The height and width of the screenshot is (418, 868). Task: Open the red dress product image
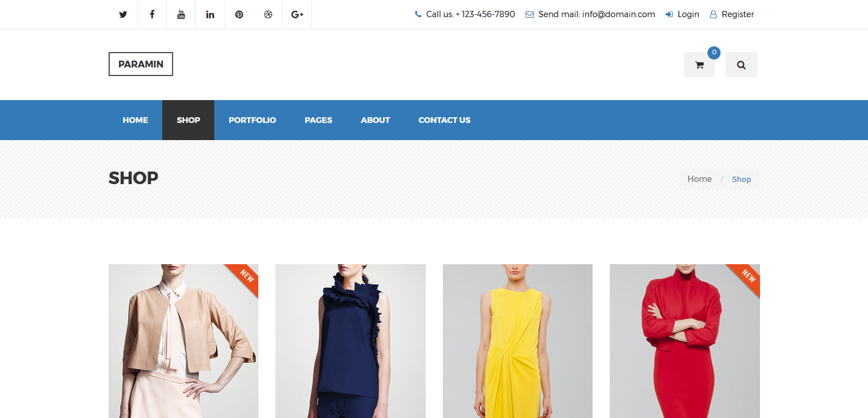[x=685, y=341]
